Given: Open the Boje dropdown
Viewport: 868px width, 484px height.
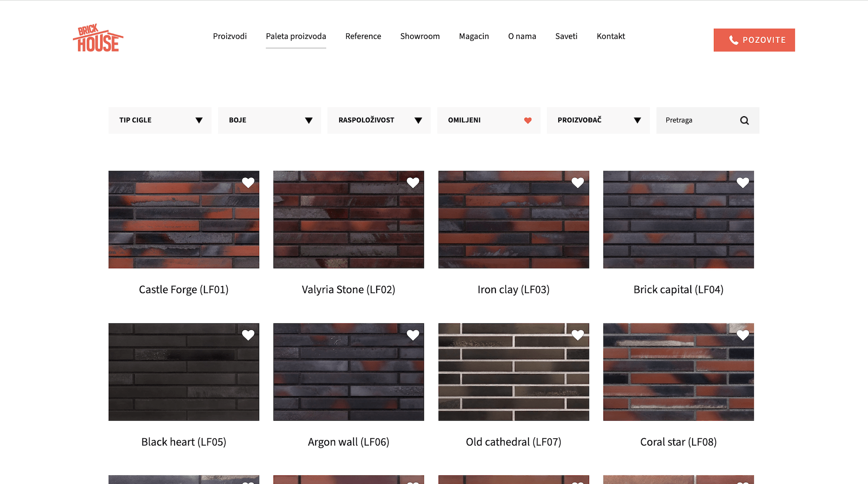Looking at the screenshot, I should click(x=269, y=120).
